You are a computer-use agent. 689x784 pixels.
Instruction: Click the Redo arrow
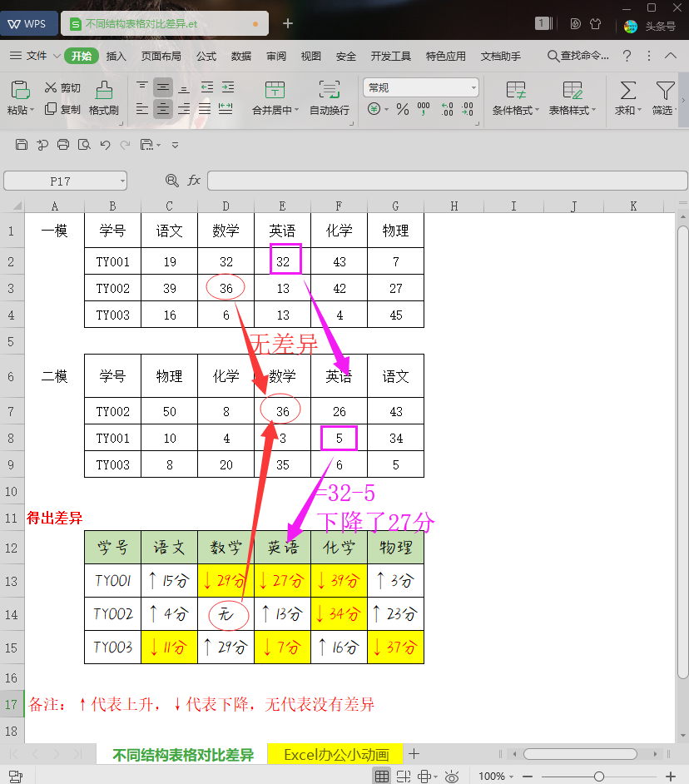click(x=126, y=145)
